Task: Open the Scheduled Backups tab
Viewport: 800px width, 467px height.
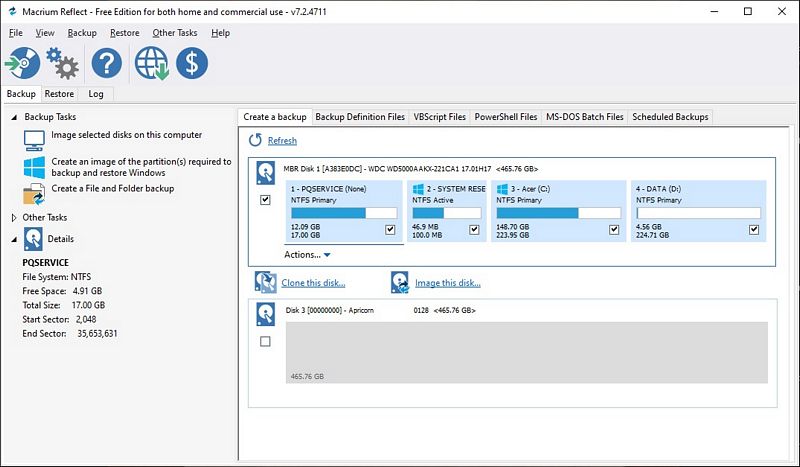Action: (x=670, y=117)
